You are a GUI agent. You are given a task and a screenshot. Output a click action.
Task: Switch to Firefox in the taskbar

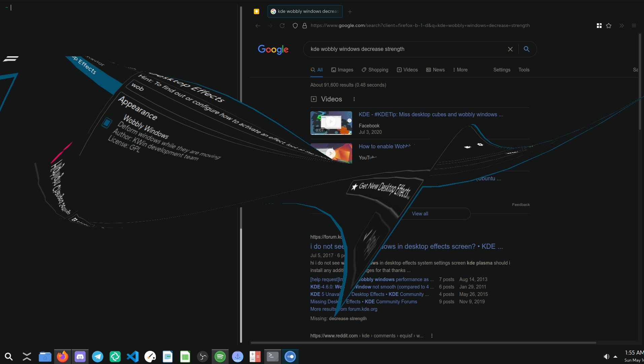pos(62,357)
